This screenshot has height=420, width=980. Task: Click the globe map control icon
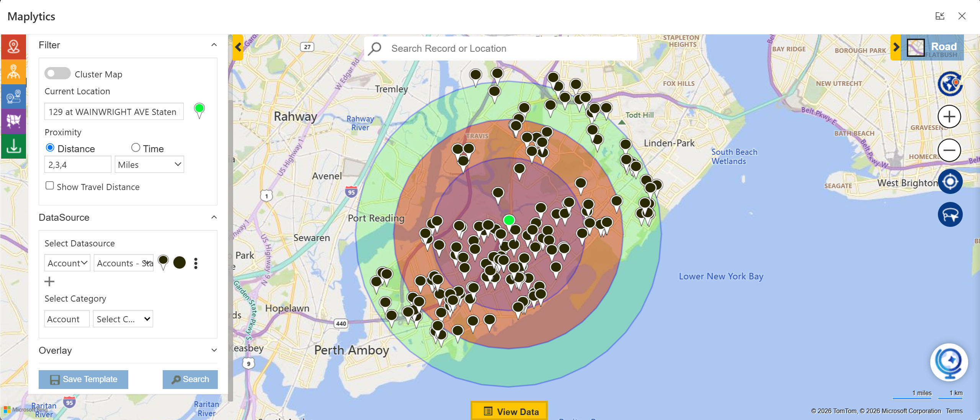point(949,84)
